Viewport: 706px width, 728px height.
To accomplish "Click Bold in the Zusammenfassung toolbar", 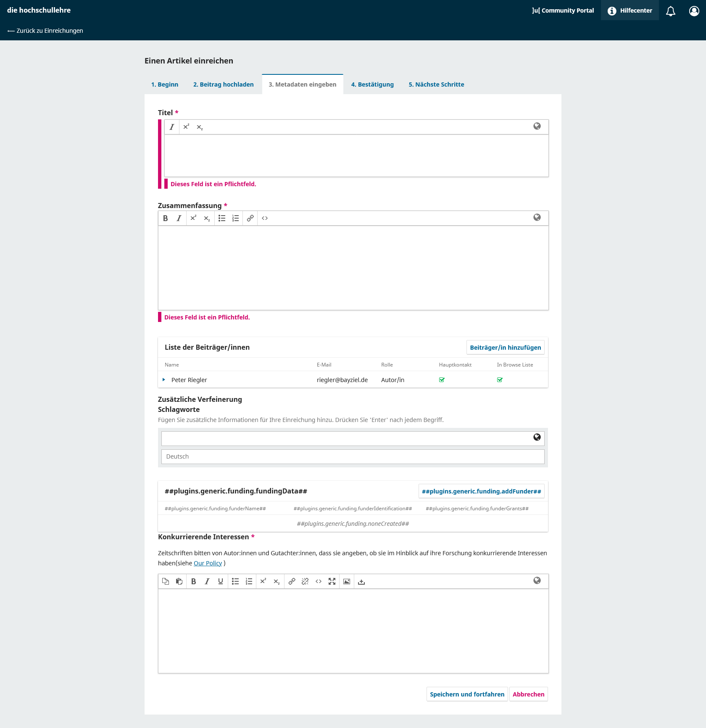I will [166, 218].
